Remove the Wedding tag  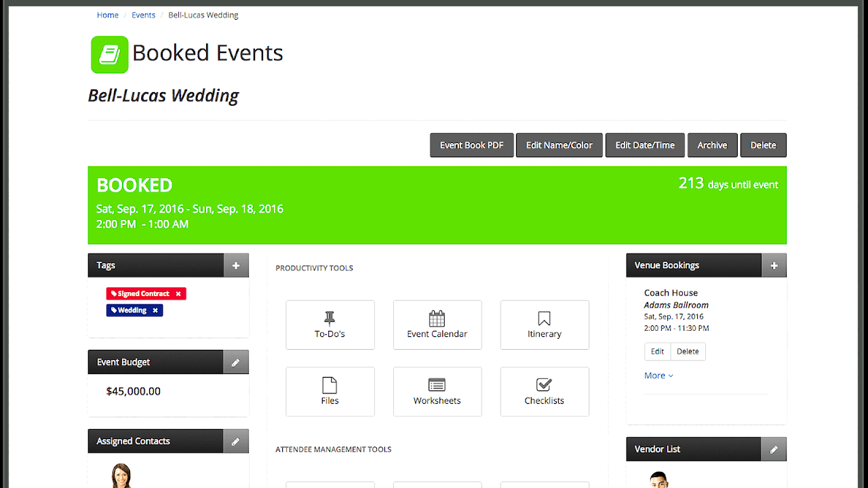[155, 310]
